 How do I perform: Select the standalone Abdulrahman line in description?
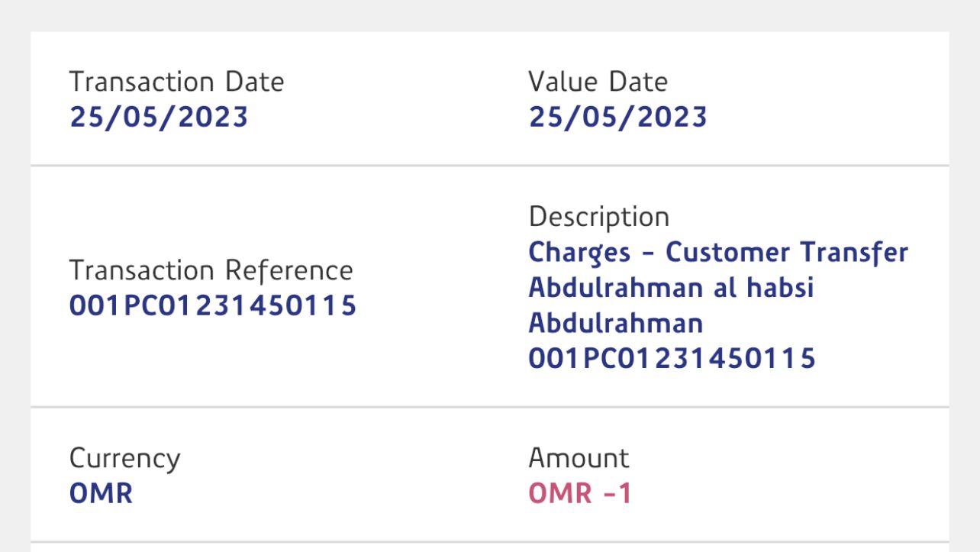click(615, 323)
